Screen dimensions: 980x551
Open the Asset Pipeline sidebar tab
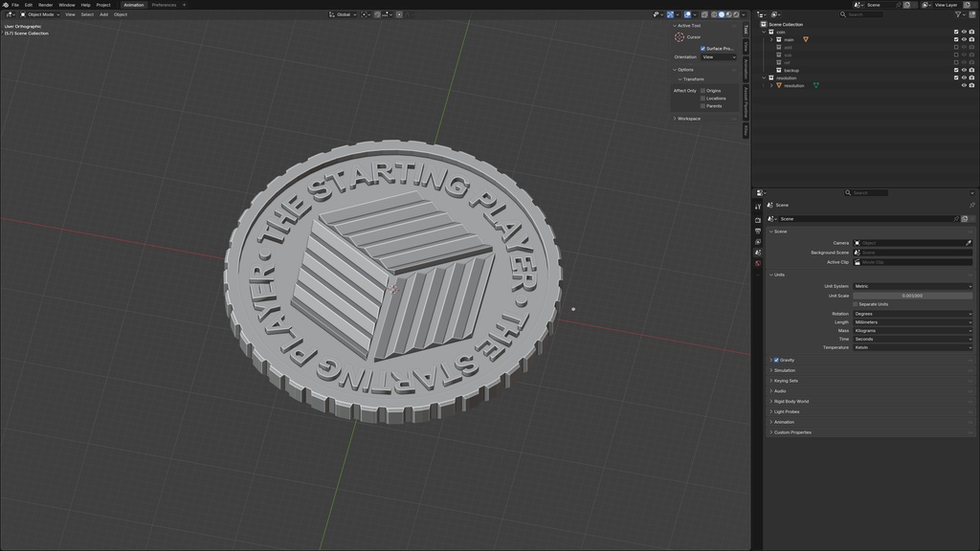coord(746,101)
